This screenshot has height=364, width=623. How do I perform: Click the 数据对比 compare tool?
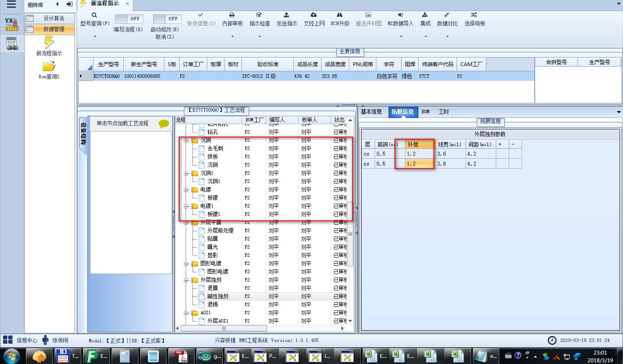447,19
